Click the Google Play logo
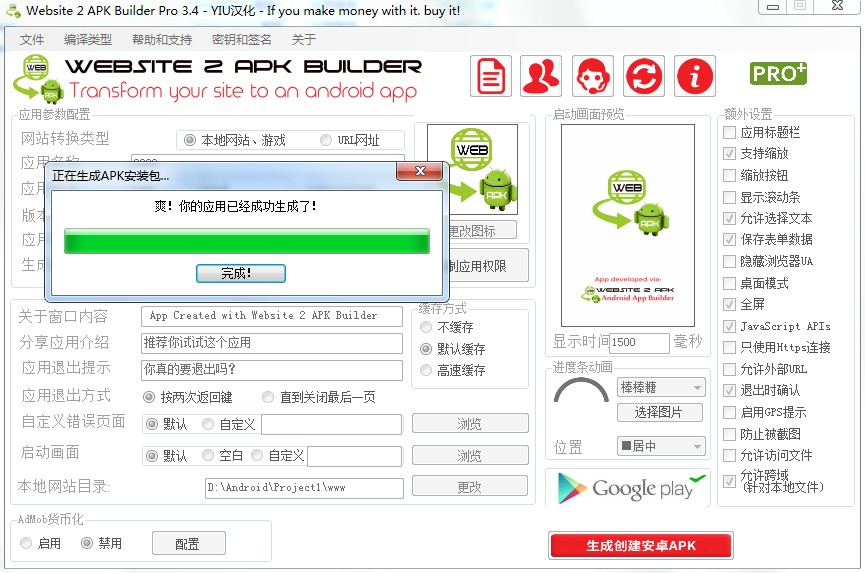Screen dimensions: 865x573 pos(628,488)
